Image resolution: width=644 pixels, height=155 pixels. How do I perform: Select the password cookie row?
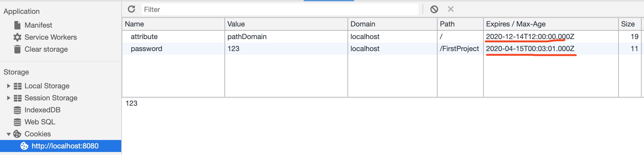pos(381,49)
